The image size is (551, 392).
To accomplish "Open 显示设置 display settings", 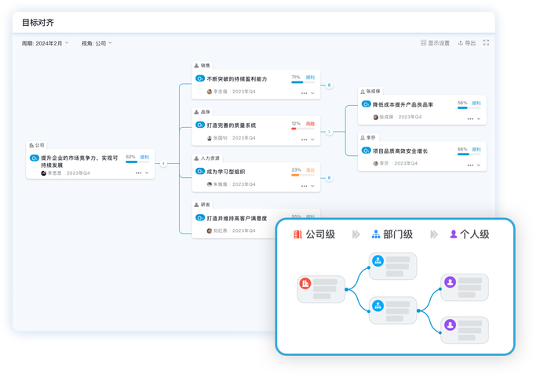I will coord(435,43).
